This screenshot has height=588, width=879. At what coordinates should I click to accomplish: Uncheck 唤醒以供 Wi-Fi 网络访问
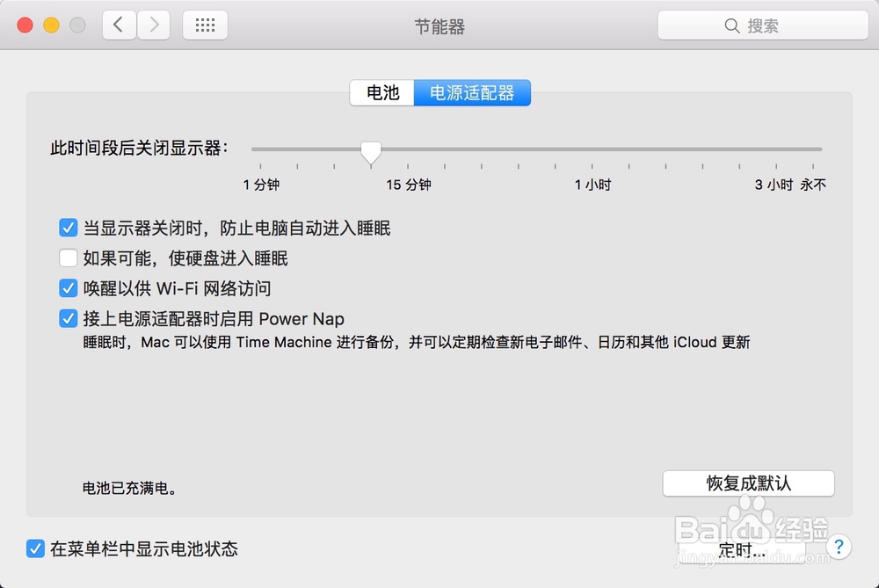pyautogui.click(x=68, y=288)
